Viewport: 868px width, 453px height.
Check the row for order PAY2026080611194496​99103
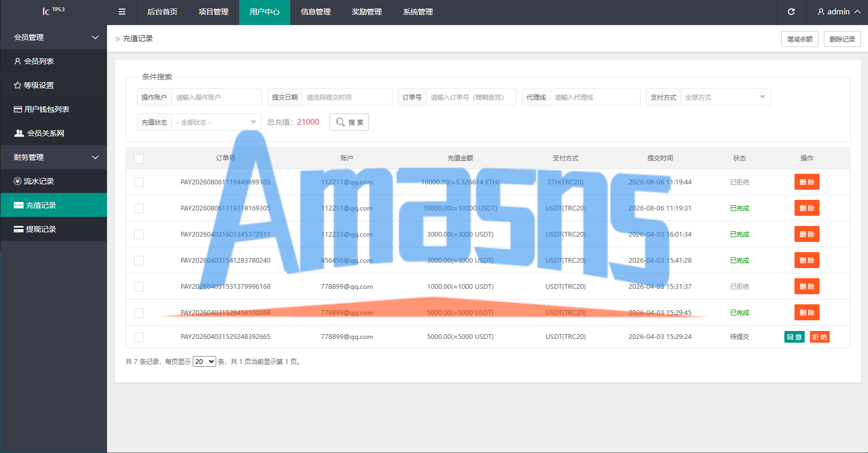(139, 182)
